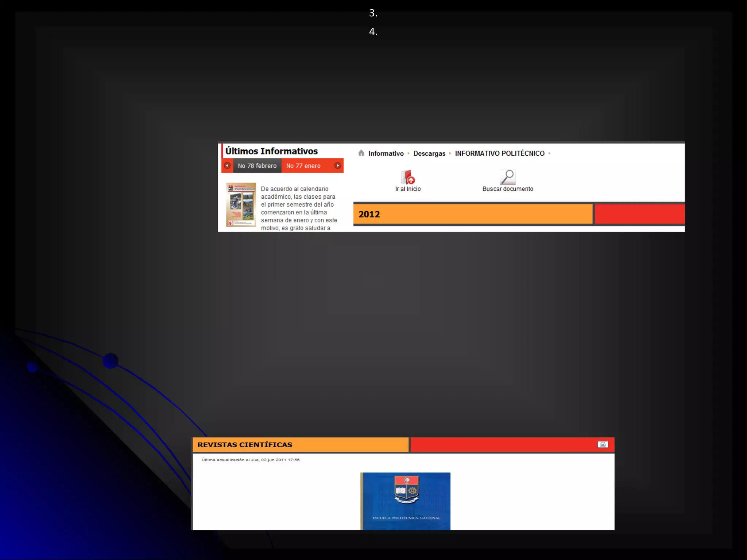Click the Ir al Inicio folder icon

408,177
